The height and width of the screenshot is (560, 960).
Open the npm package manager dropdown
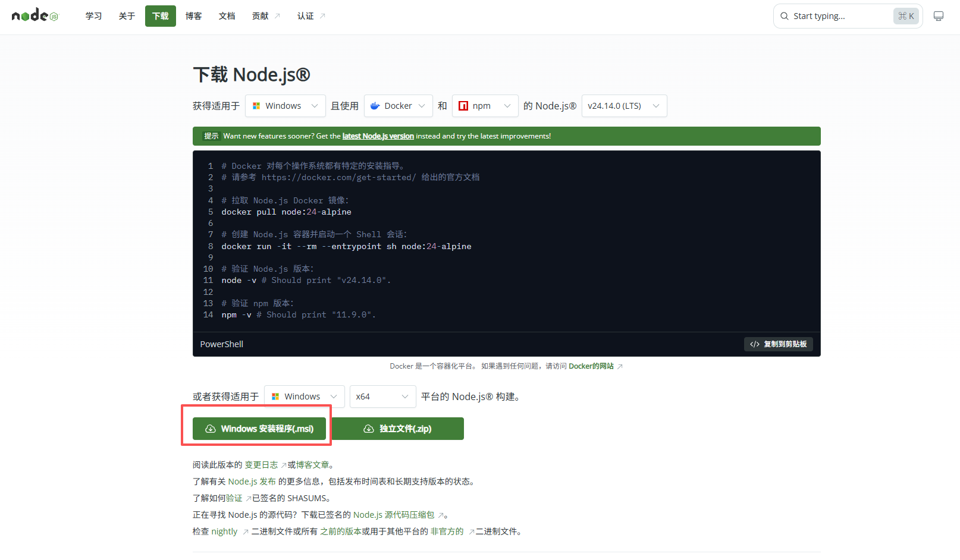point(485,106)
